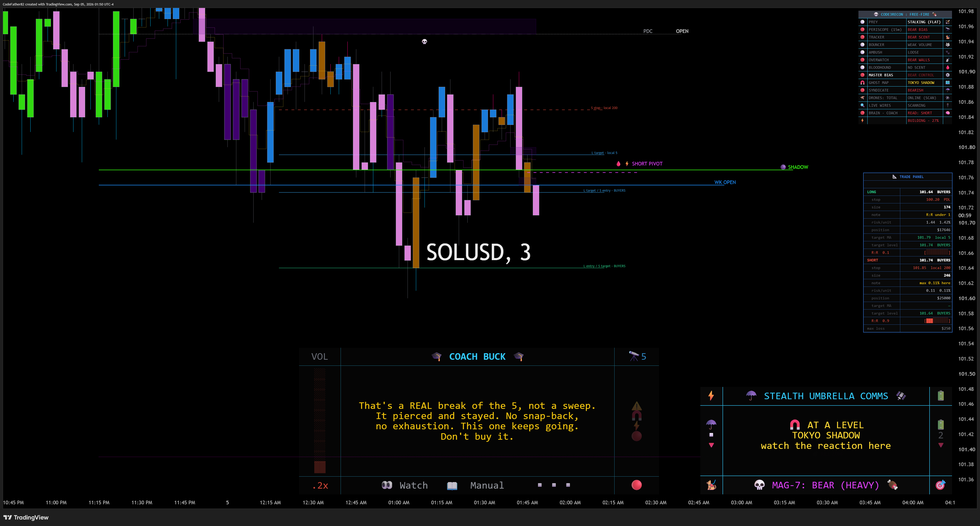Click the TradingView logo at bottom left
The height and width of the screenshot is (526, 980).
point(26,517)
